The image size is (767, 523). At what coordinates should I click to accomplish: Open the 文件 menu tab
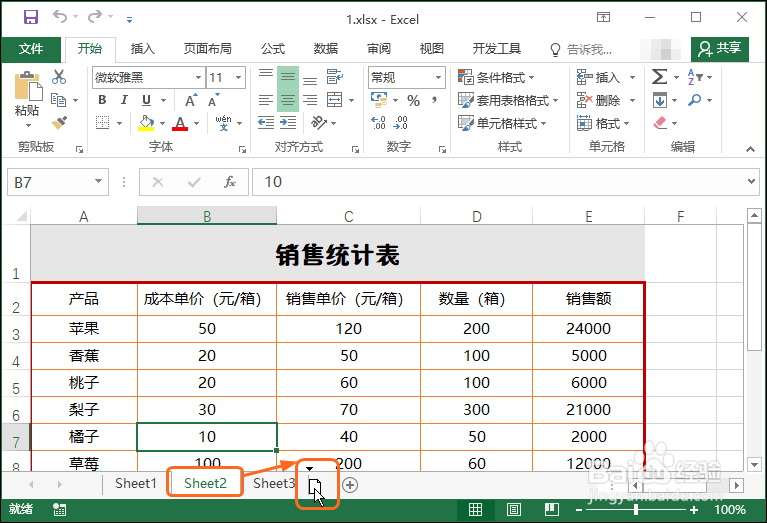(x=31, y=49)
